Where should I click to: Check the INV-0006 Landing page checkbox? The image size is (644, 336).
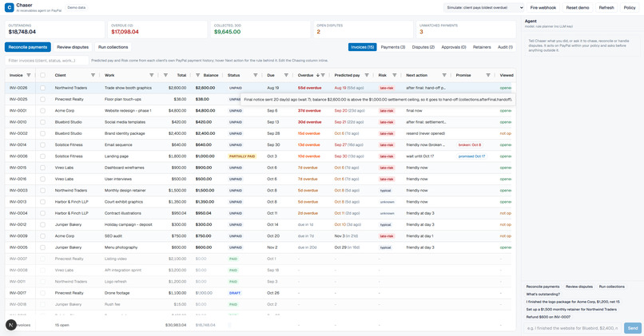(42, 156)
